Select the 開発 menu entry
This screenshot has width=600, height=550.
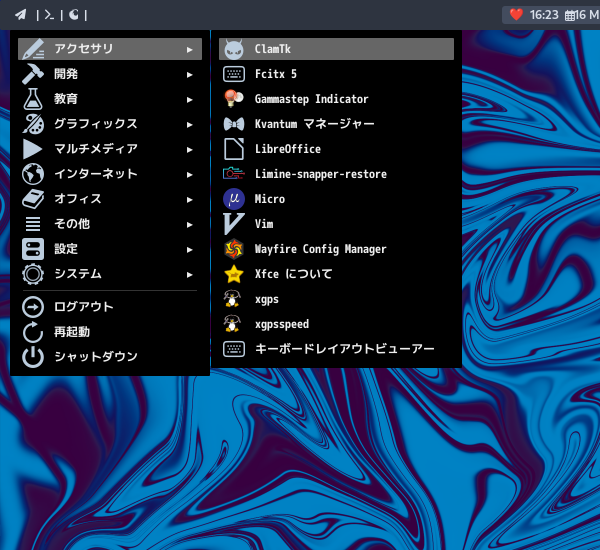click(x=110, y=74)
